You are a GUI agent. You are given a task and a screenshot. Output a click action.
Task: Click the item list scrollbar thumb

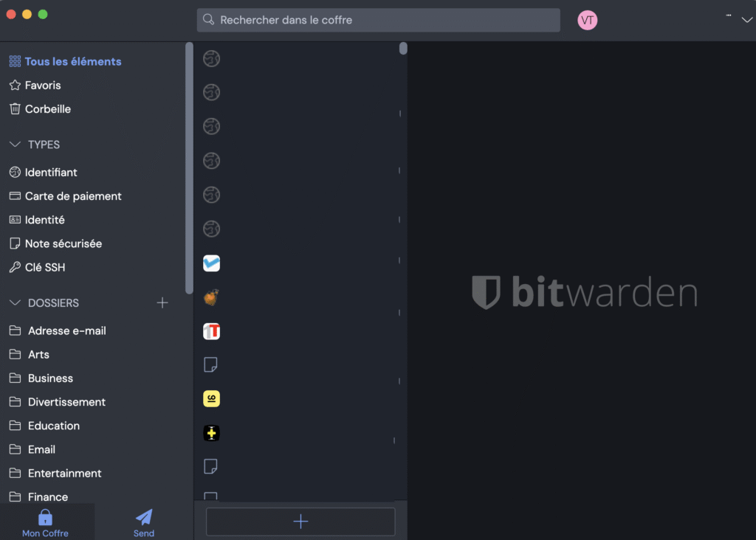pos(404,48)
